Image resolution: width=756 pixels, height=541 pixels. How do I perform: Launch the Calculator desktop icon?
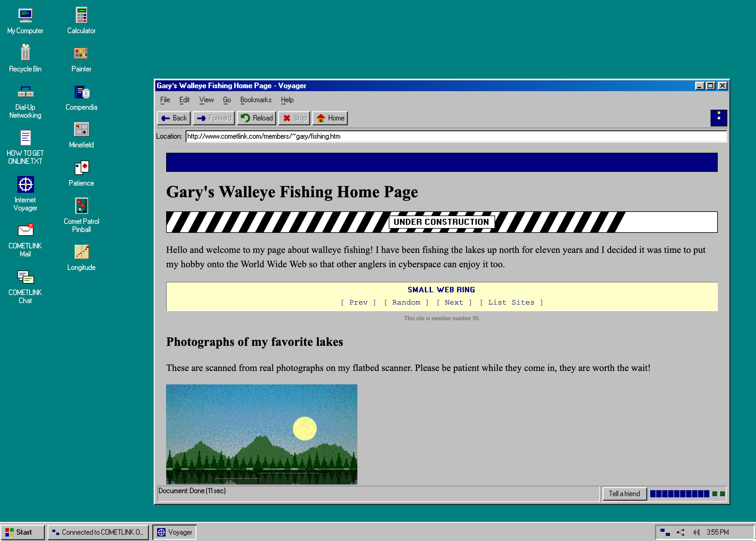pyautogui.click(x=81, y=20)
